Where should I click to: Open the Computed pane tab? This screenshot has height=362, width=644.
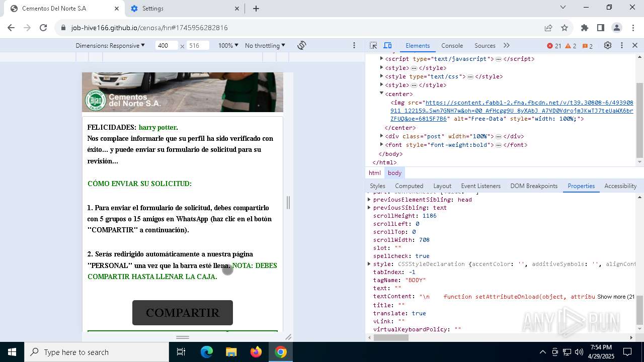point(409,186)
